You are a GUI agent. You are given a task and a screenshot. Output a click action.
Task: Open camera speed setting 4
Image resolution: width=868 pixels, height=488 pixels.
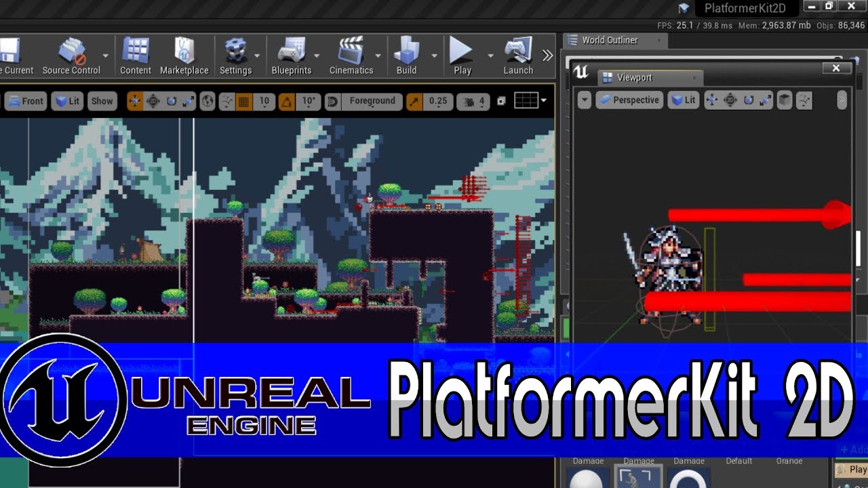click(473, 101)
